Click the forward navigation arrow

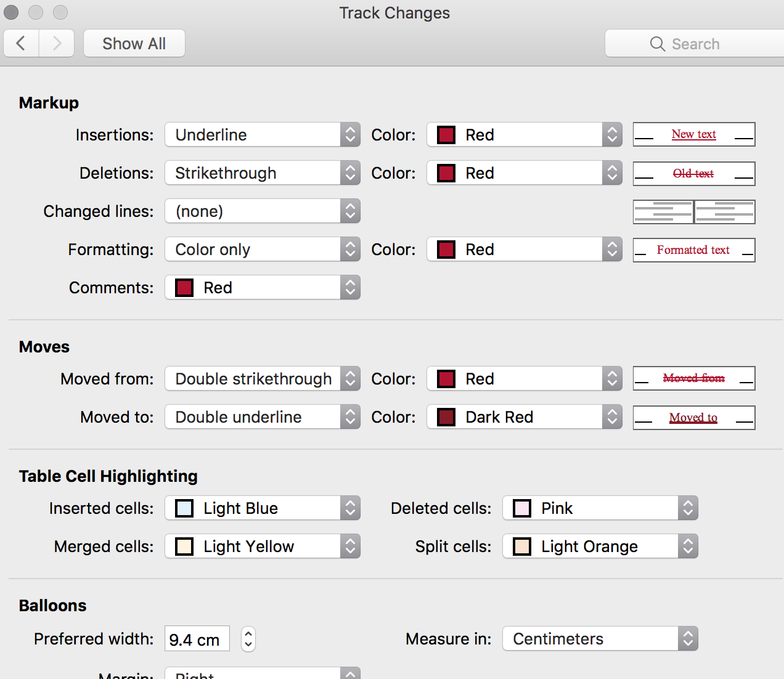(x=57, y=43)
